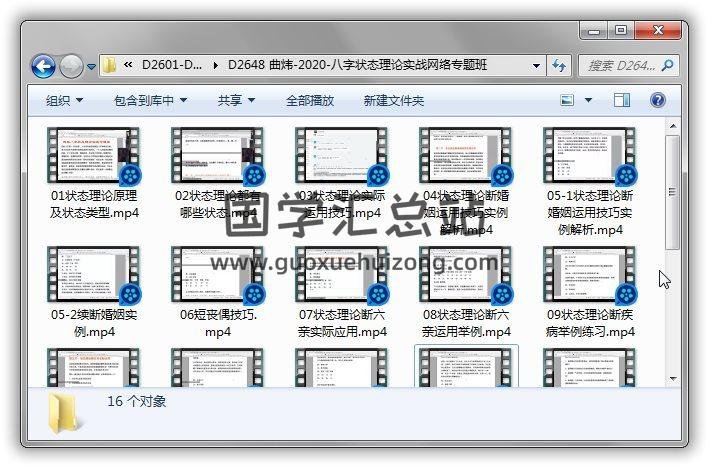This screenshot has width=709, height=468.
Task: Expand arrow after D2601-D... breadcrumb
Action: click(x=216, y=66)
